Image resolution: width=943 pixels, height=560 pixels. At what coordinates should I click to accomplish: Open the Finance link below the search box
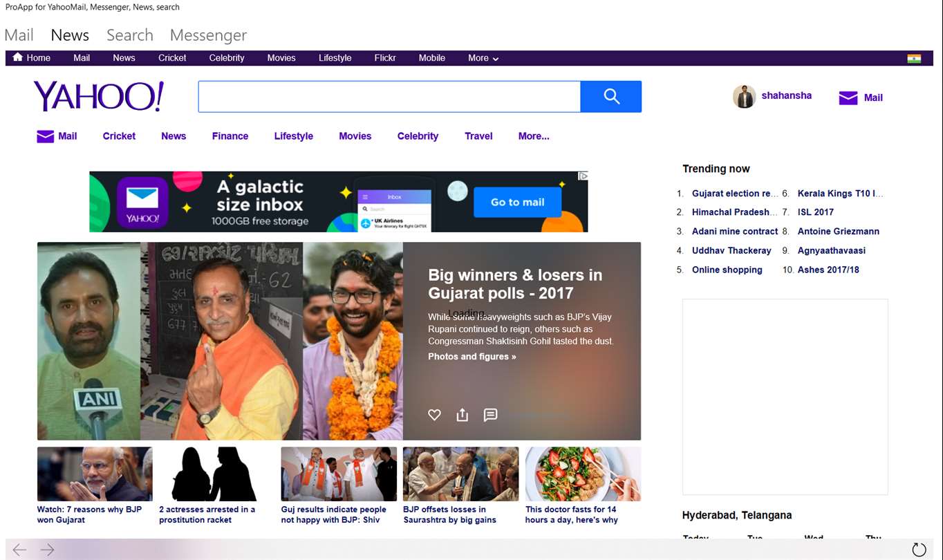pyautogui.click(x=230, y=136)
